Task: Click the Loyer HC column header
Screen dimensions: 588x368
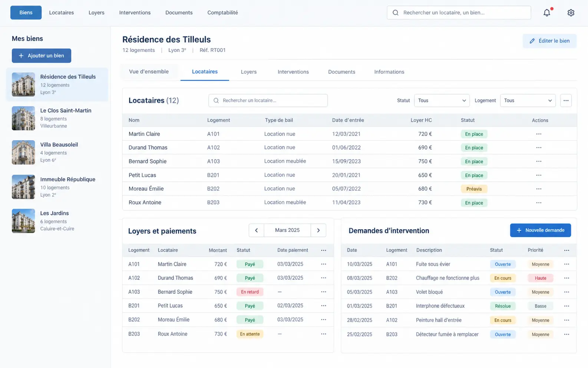Action: click(x=421, y=120)
